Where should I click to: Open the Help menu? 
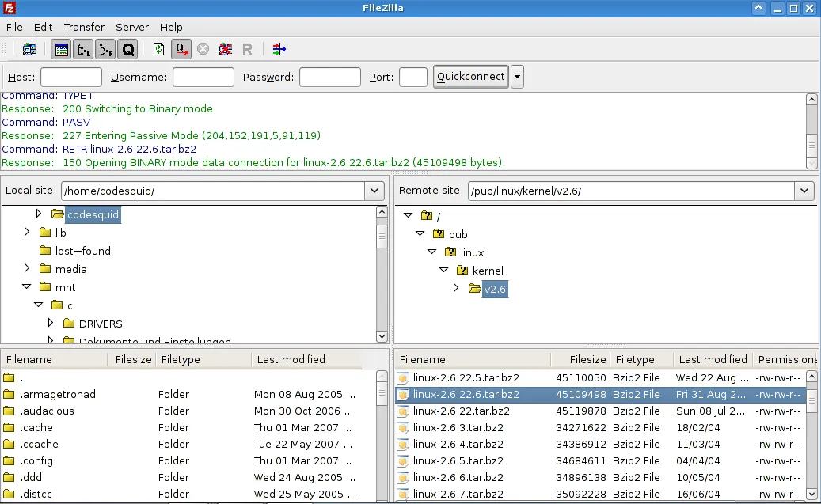171,27
